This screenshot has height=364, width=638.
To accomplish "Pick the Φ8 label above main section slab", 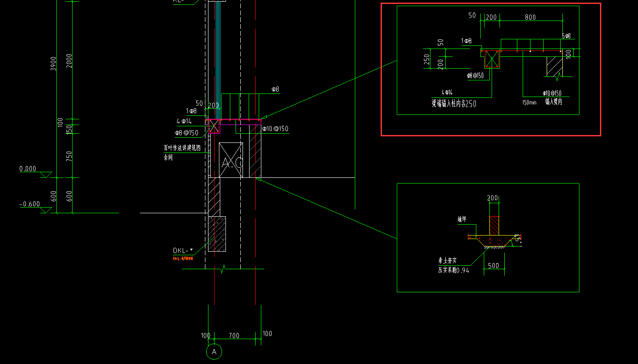I will coord(275,89).
